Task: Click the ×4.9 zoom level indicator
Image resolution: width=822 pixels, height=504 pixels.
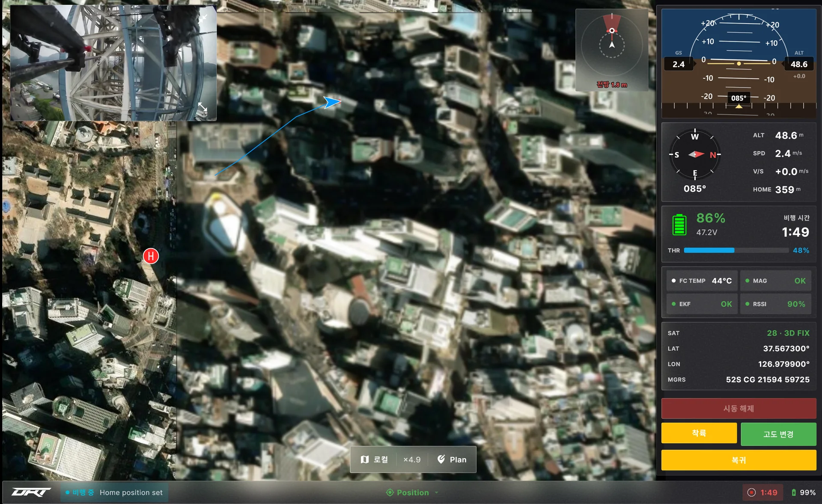Action: [x=412, y=460]
